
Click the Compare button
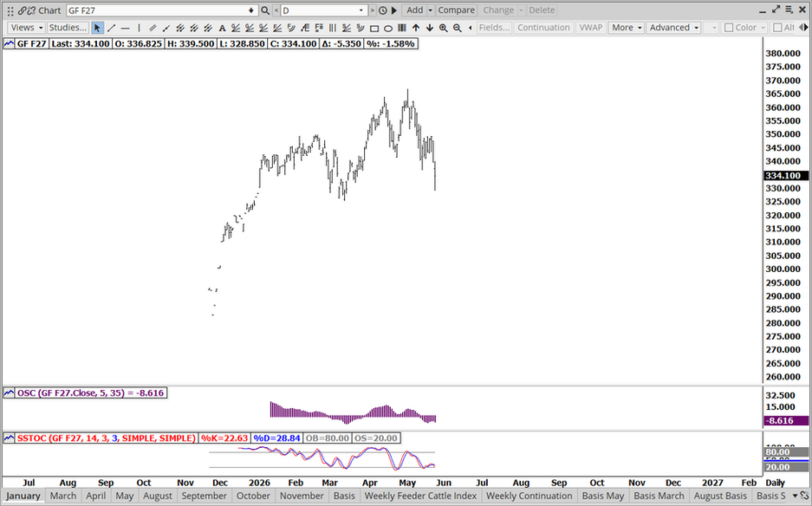456,10
